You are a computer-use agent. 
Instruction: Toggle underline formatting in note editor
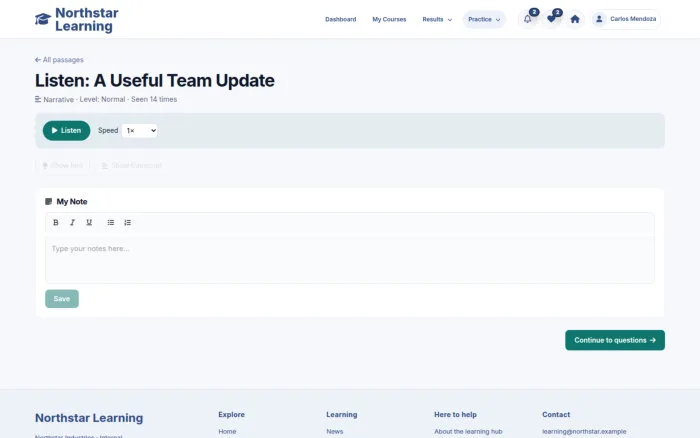coord(89,222)
